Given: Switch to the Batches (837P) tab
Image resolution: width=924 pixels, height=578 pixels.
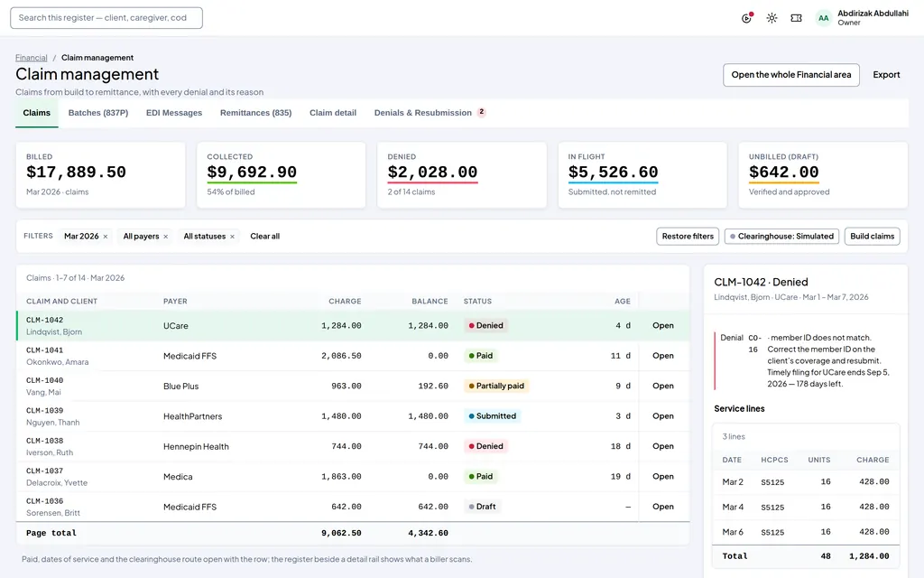Looking at the screenshot, I should point(97,113).
